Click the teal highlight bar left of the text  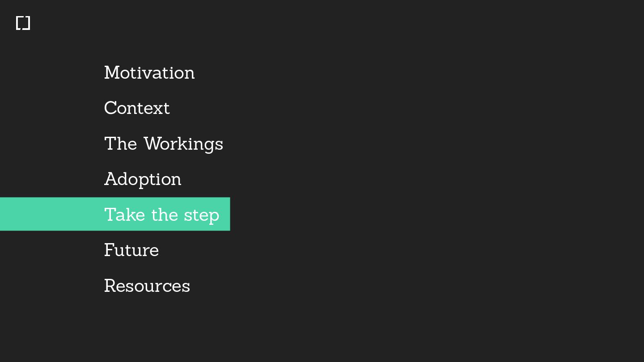click(x=51, y=214)
